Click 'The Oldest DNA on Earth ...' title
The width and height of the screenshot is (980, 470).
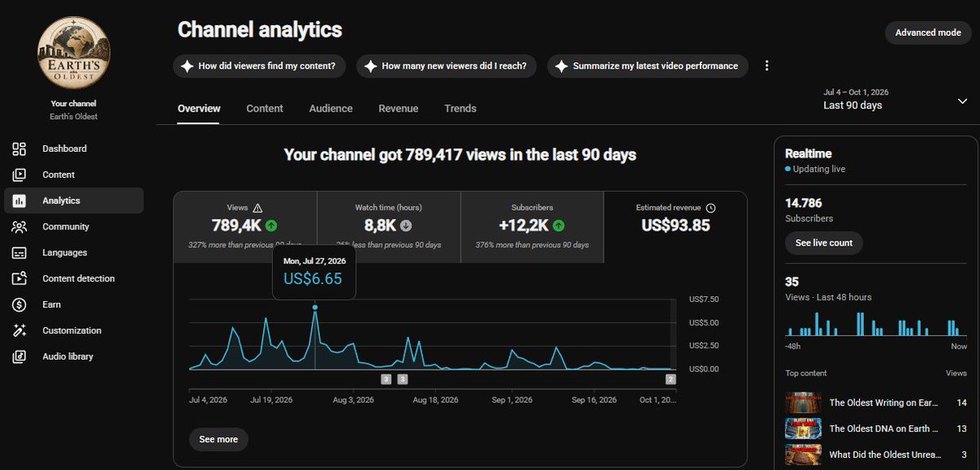pyautogui.click(x=884, y=428)
